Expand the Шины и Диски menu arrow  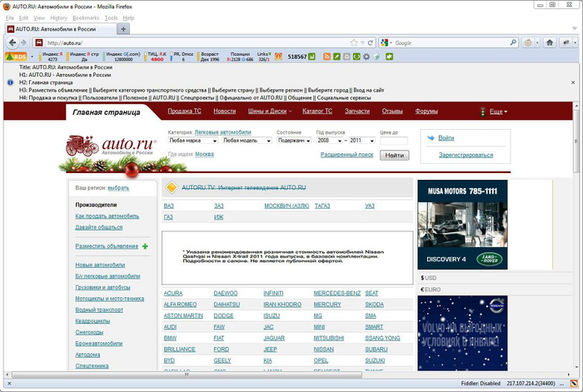[x=291, y=112]
